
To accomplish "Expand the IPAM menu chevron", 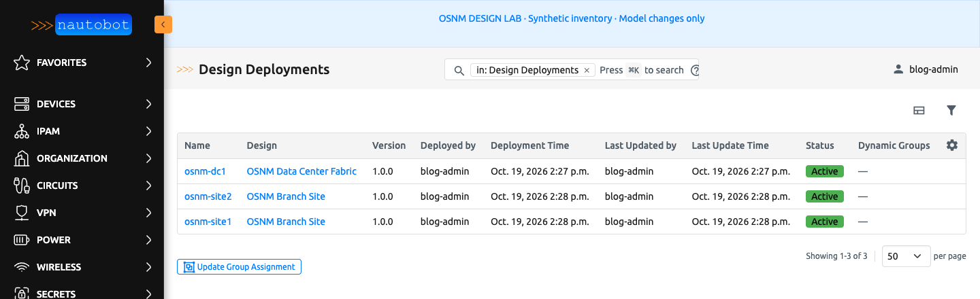I will 148,131.
